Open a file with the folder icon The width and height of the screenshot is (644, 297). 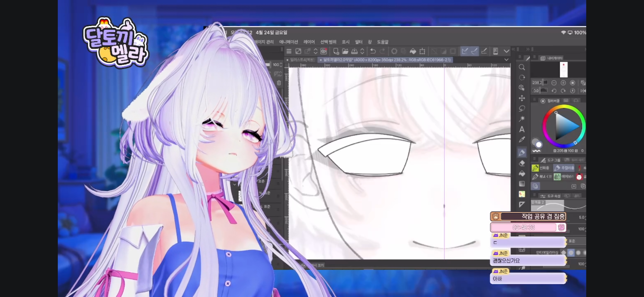click(345, 51)
